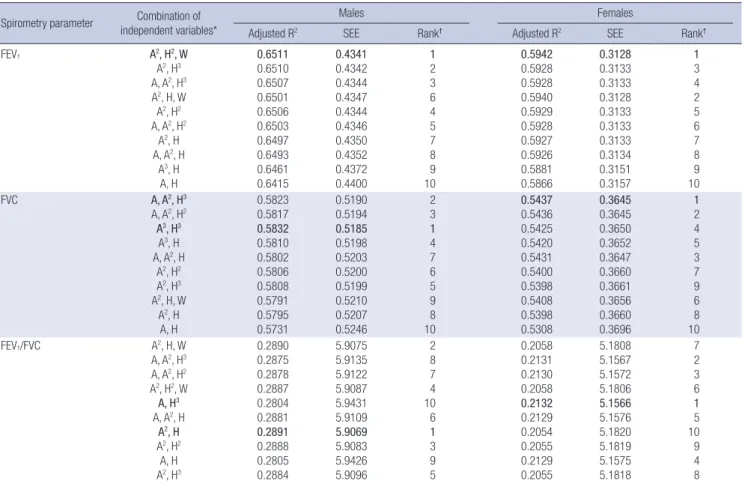The height and width of the screenshot is (484, 742).
Task: Select male SEE value 5.9109
Action: (x=351, y=418)
